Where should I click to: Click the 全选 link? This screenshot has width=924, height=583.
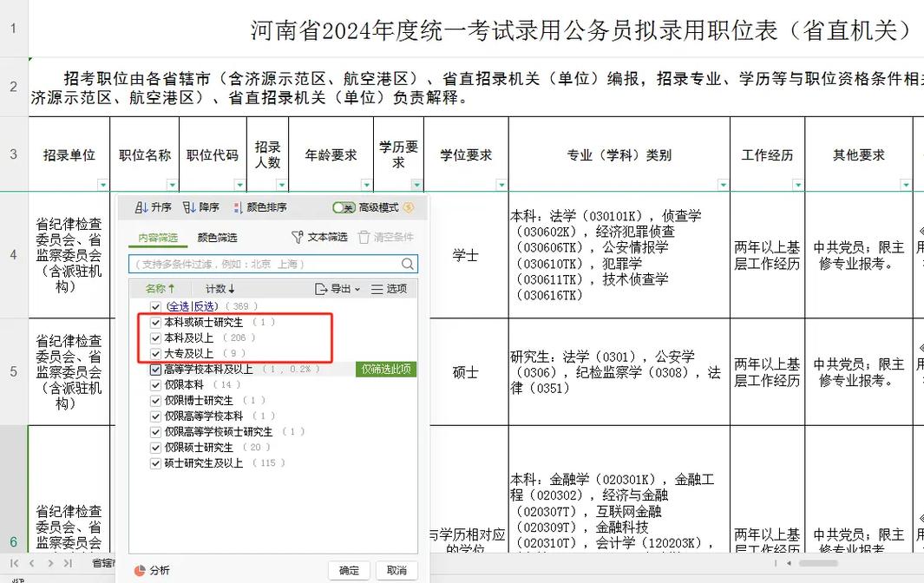[x=178, y=306]
